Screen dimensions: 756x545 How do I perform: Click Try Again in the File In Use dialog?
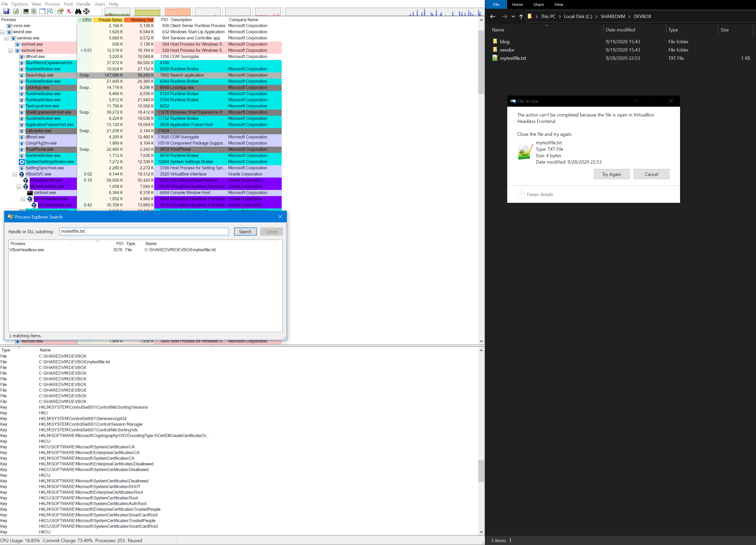(611, 174)
